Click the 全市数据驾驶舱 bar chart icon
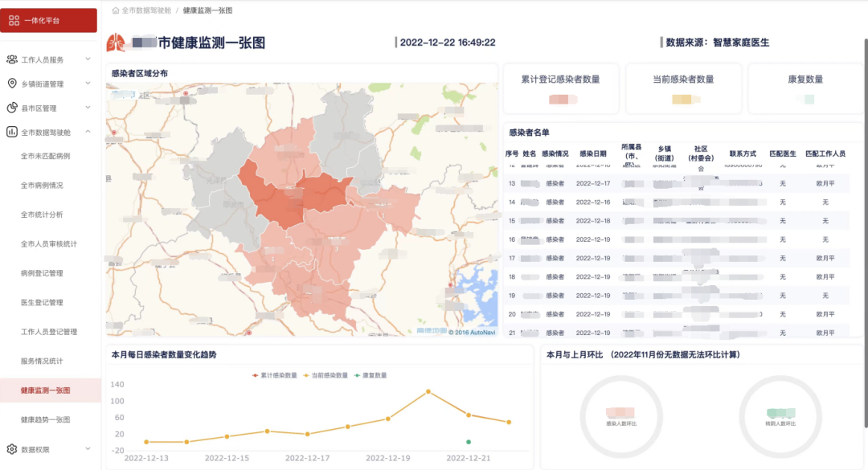The image size is (868, 470). (x=11, y=132)
